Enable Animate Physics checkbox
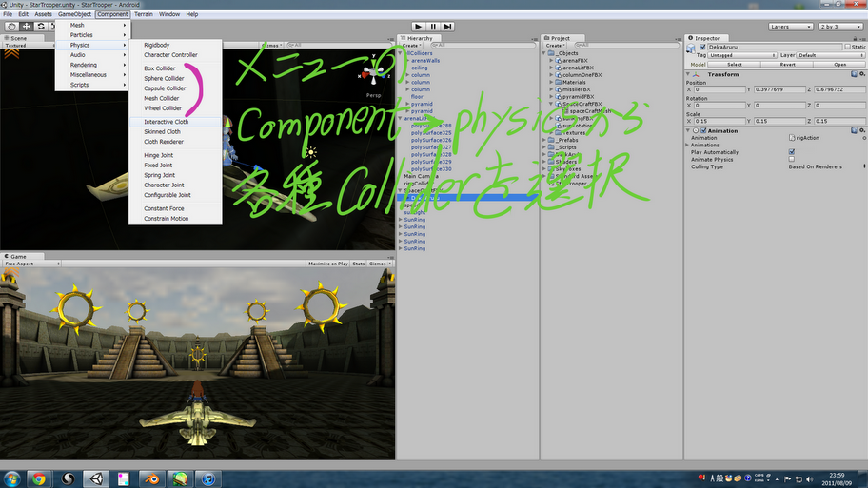This screenshot has height=488, width=868. pyautogui.click(x=792, y=160)
